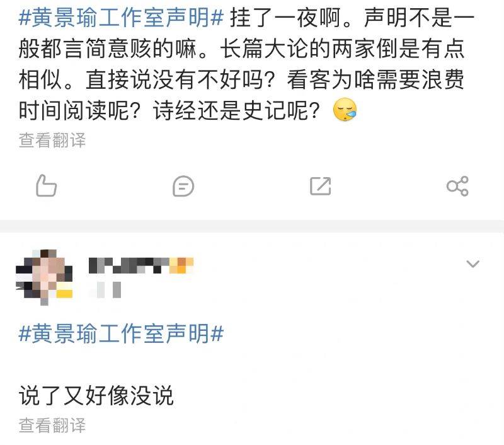The image size is (504, 445).
Task: Open the second poster's blurred avatar
Action: pos(44,277)
